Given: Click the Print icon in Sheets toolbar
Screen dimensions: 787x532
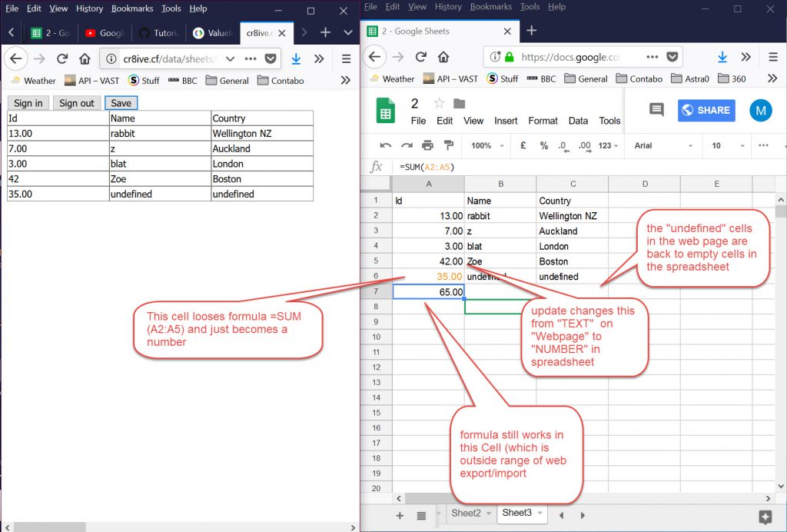Looking at the screenshot, I should point(428,145).
